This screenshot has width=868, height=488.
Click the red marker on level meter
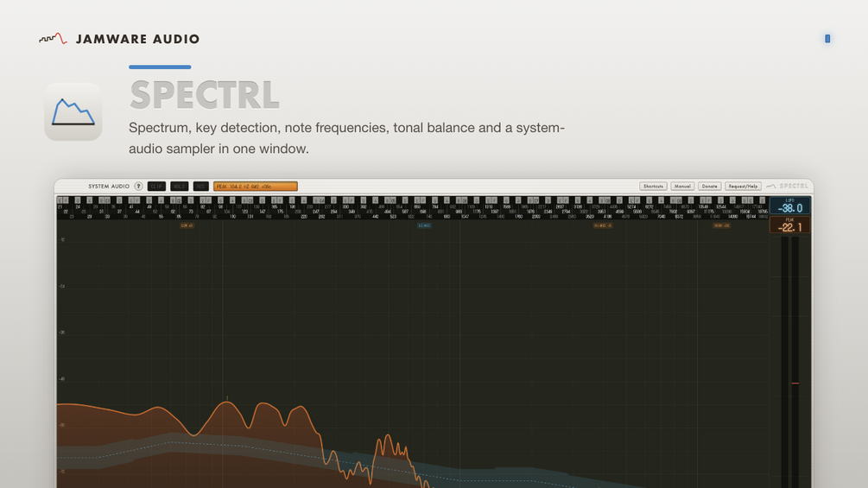[795, 383]
